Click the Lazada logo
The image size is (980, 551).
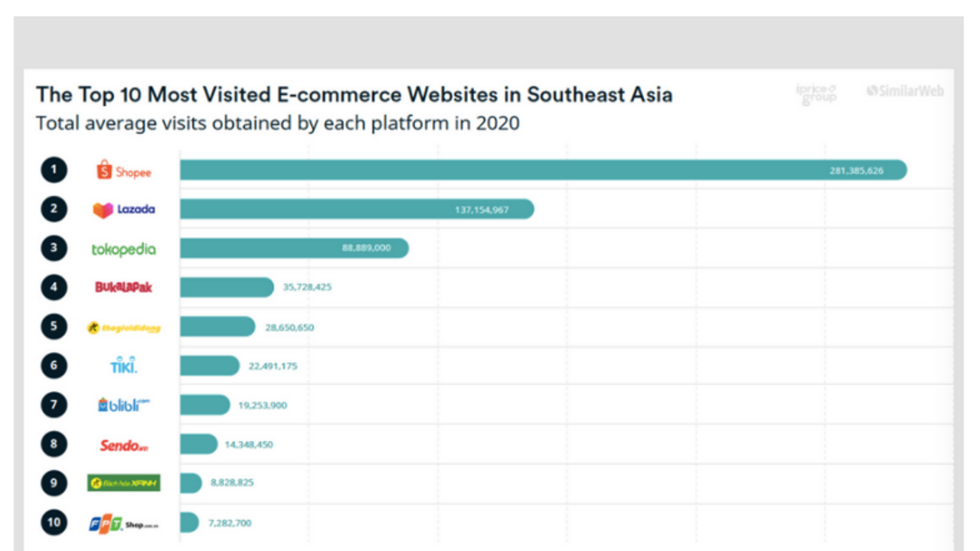coord(123,209)
